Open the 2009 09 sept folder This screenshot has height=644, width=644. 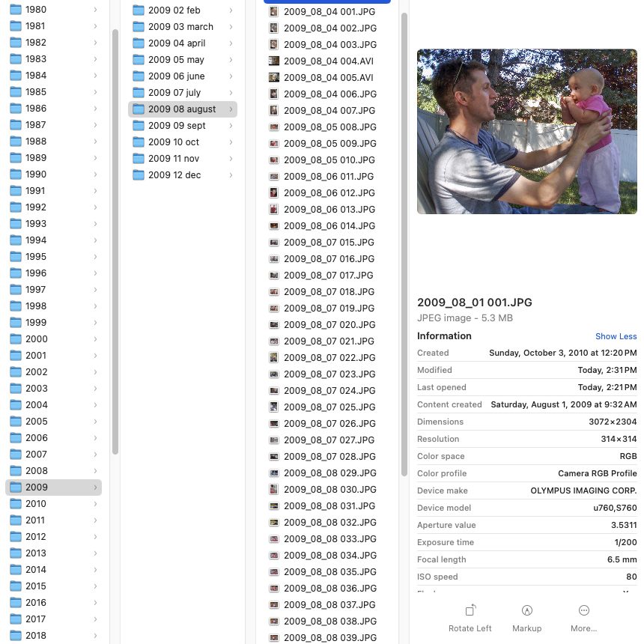(x=177, y=126)
